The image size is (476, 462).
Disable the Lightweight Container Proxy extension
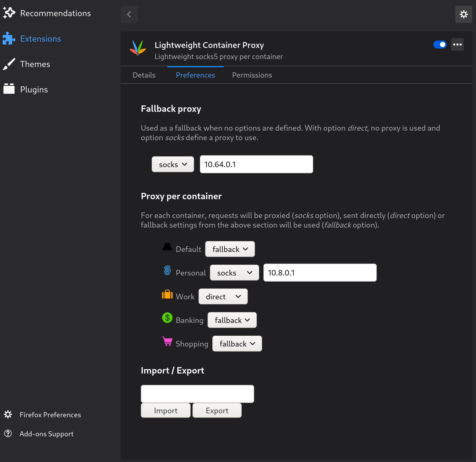point(440,45)
